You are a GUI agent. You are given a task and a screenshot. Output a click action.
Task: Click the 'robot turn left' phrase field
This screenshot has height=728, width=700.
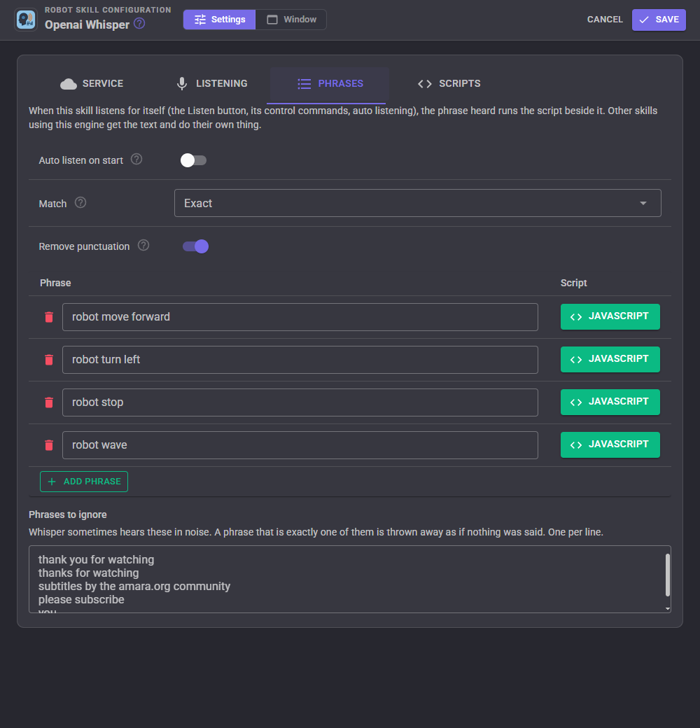(x=300, y=360)
